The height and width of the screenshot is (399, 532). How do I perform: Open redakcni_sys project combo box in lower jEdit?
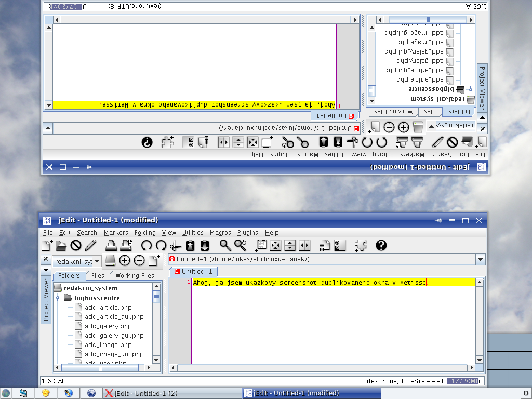77,261
